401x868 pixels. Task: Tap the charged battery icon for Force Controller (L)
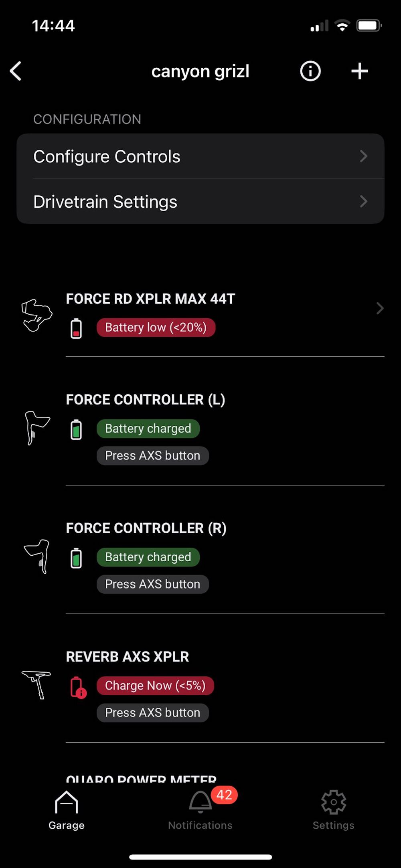coord(76,429)
